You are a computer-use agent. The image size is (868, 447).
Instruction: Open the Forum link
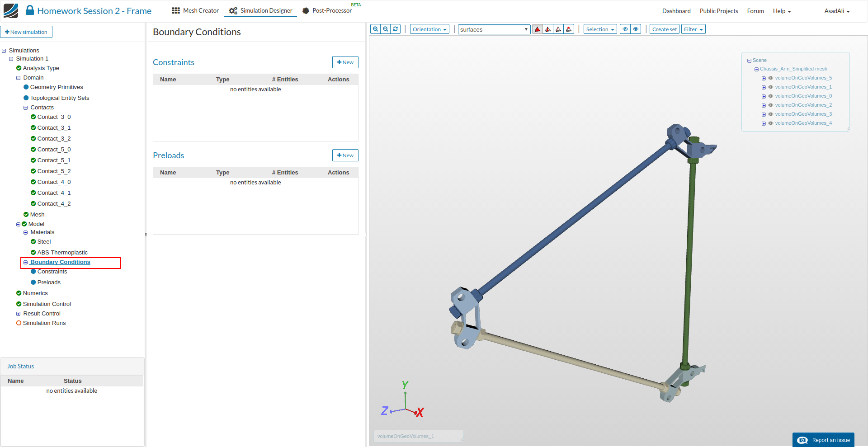point(755,11)
